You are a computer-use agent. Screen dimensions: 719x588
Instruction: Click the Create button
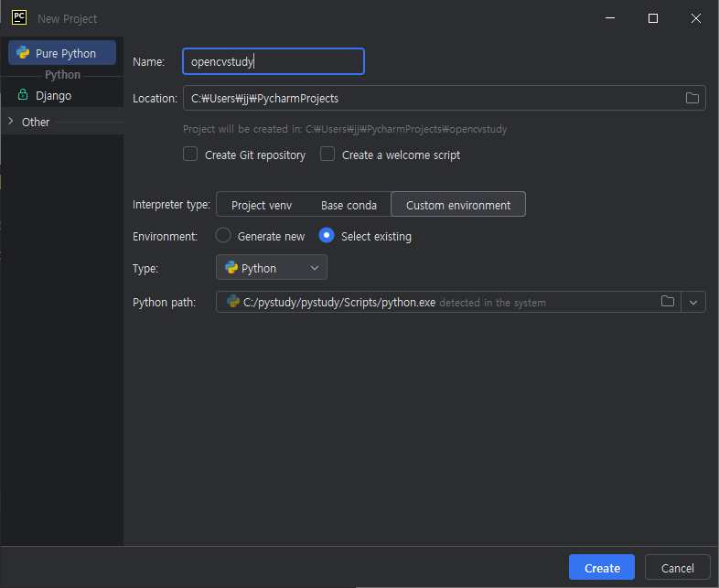point(602,567)
